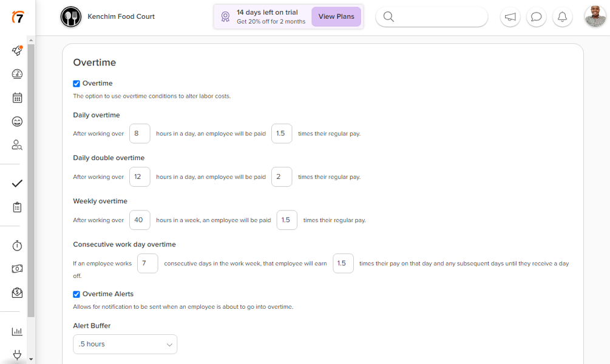Open the Alert Buffer dropdown

pyautogui.click(x=125, y=344)
